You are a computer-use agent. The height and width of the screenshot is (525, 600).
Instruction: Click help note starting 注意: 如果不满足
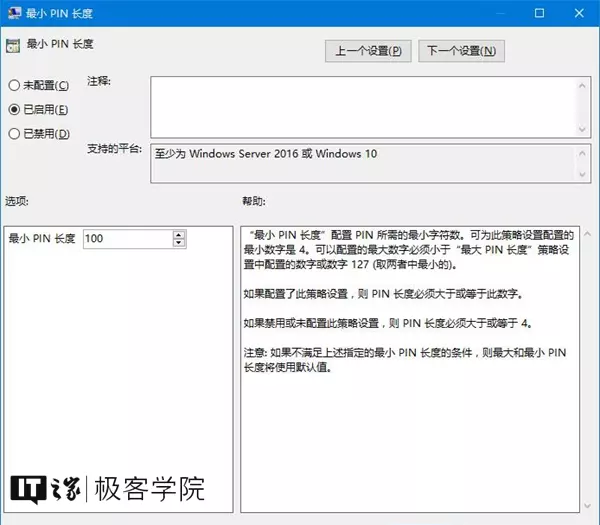click(405, 360)
